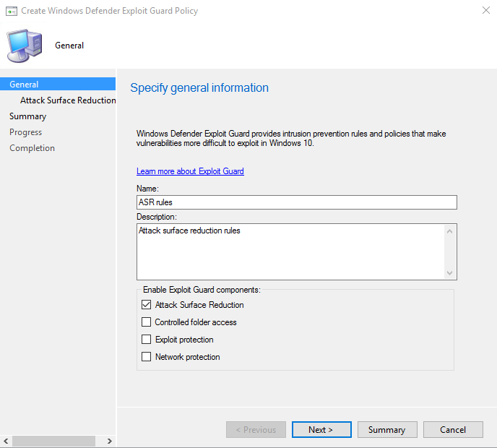Click in the Name text field
The width and height of the screenshot is (497, 448).
click(x=296, y=202)
